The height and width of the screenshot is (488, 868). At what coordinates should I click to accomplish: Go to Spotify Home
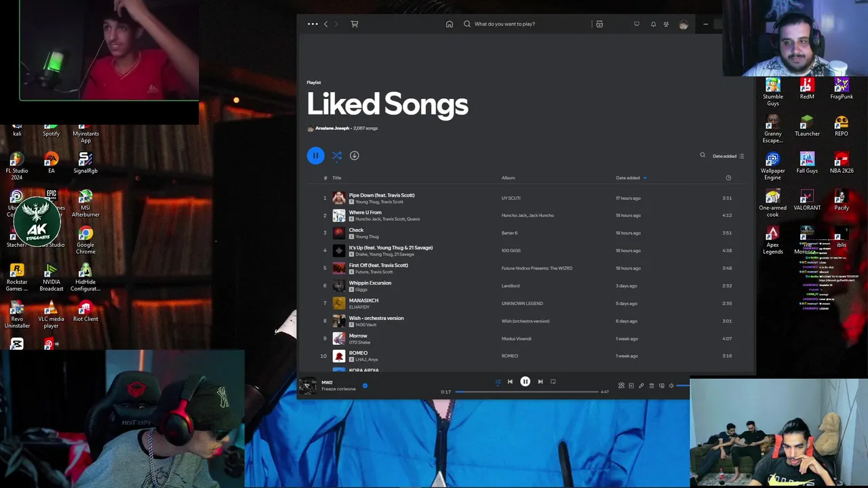(x=449, y=24)
